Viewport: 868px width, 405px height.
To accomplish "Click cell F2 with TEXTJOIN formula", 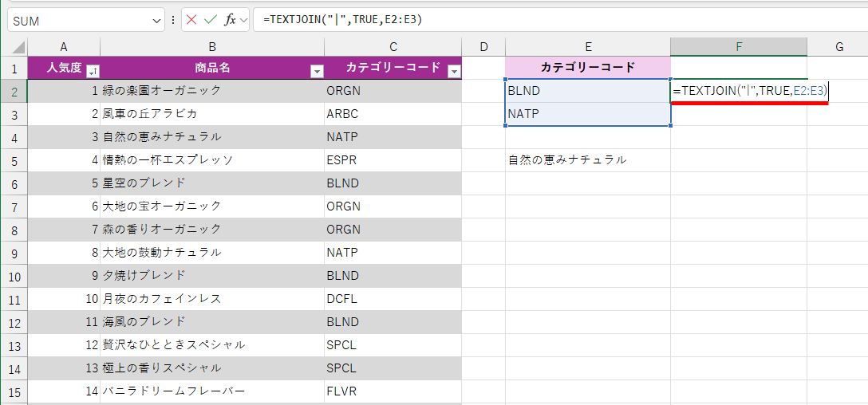I will click(x=739, y=91).
